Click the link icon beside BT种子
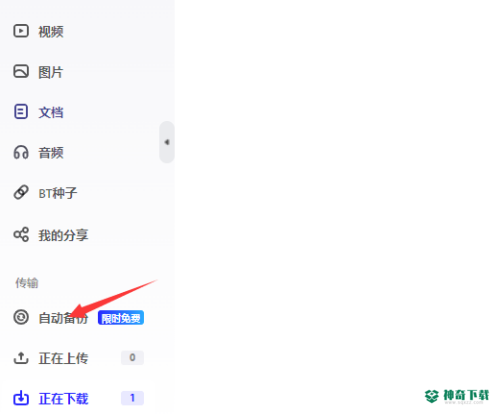The width and height of the screenshot is (500, 414). point(21,193)
